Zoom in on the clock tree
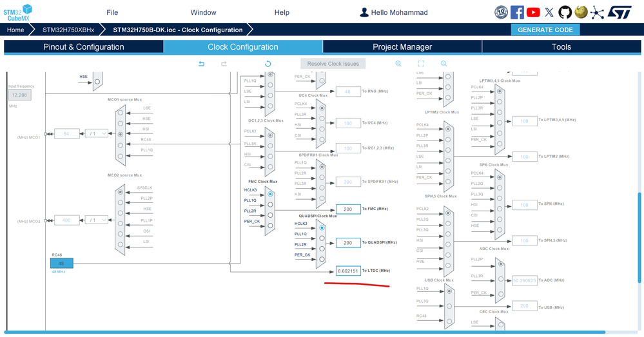Image resolution: width=644 pixels, height=337 pixels. (398, 64)
